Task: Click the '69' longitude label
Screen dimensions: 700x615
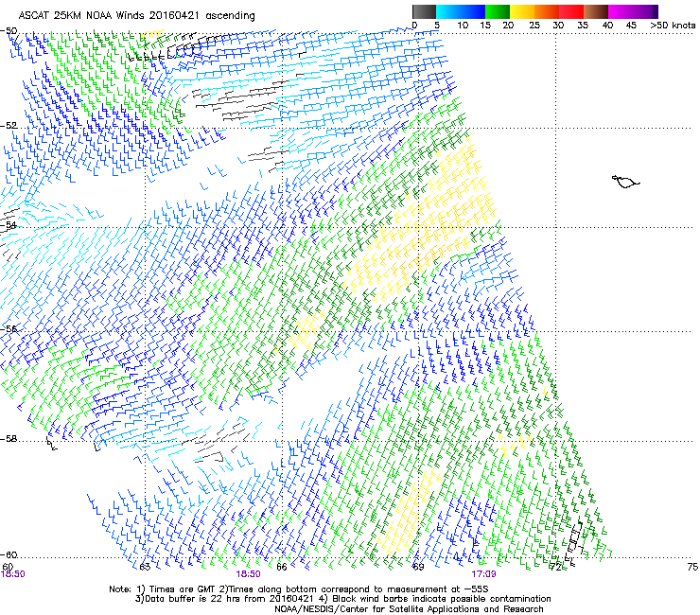Action: [418, 567]
